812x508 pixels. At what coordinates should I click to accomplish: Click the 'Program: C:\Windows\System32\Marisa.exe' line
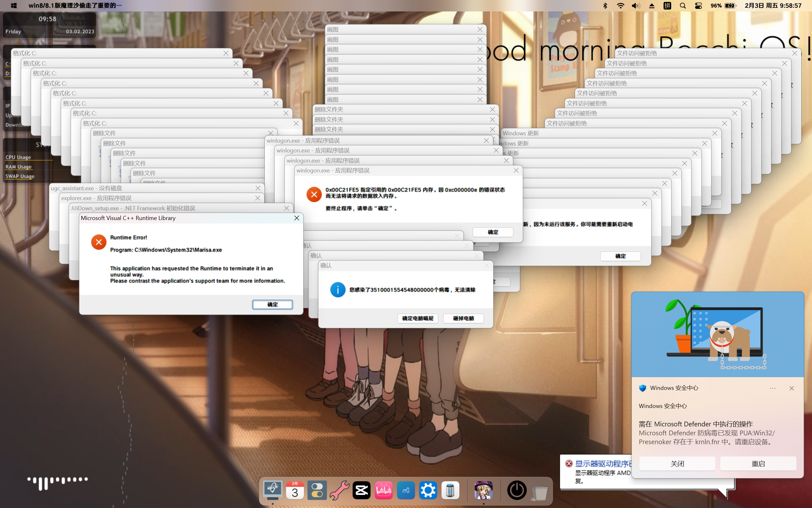166,250
